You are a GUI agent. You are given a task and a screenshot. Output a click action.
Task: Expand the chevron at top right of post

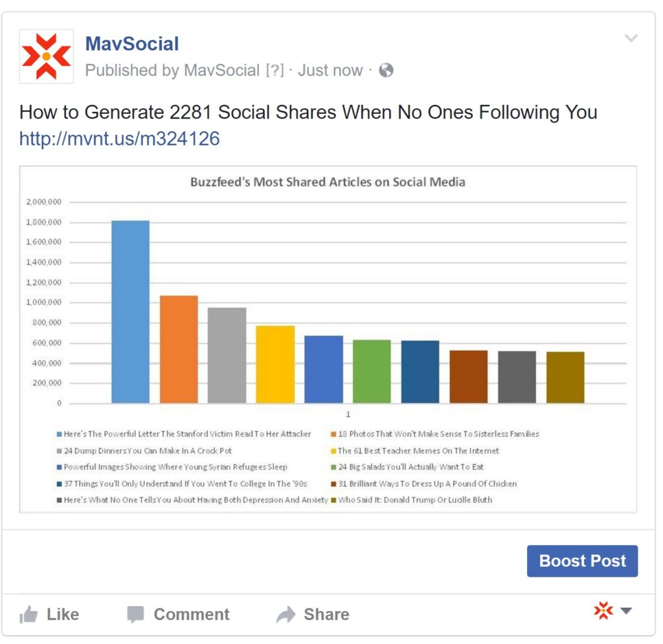[631, 38]
